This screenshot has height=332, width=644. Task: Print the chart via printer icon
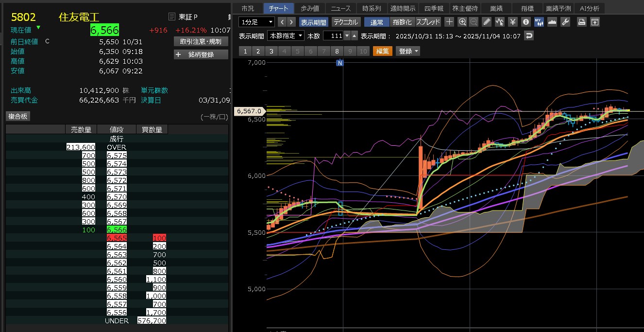[581, 22]
